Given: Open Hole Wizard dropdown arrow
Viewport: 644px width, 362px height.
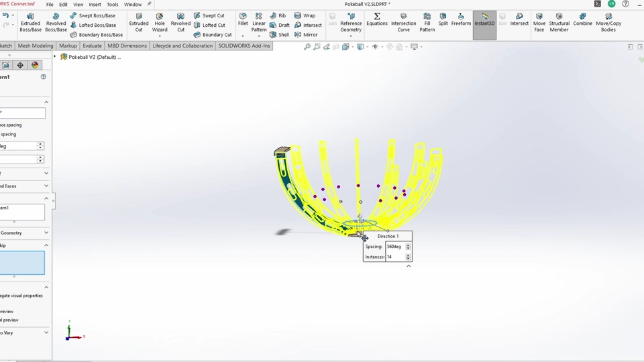Looking at the screenshot, I should click(160, 36).
